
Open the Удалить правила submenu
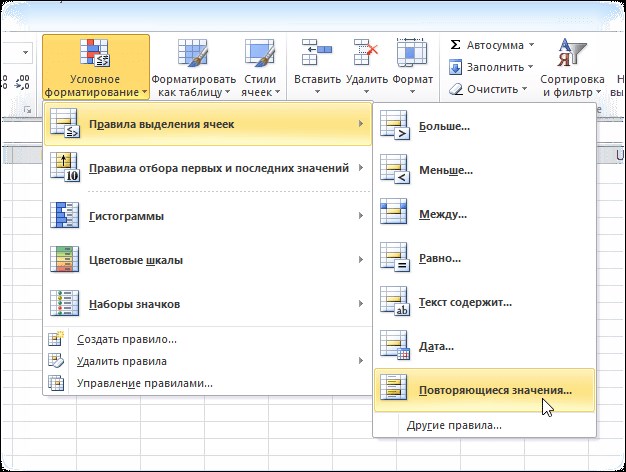pyautogui.click(x=208, y=361)
